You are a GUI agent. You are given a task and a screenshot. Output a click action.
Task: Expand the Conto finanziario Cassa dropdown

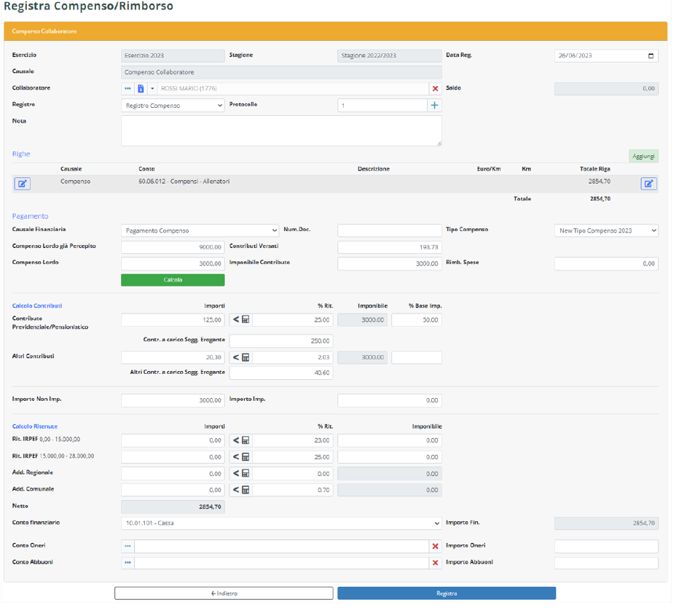click(281, 523)
